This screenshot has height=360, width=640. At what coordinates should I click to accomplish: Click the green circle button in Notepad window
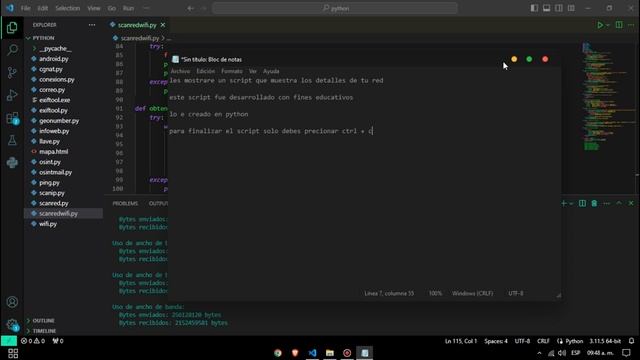point(529,60)
